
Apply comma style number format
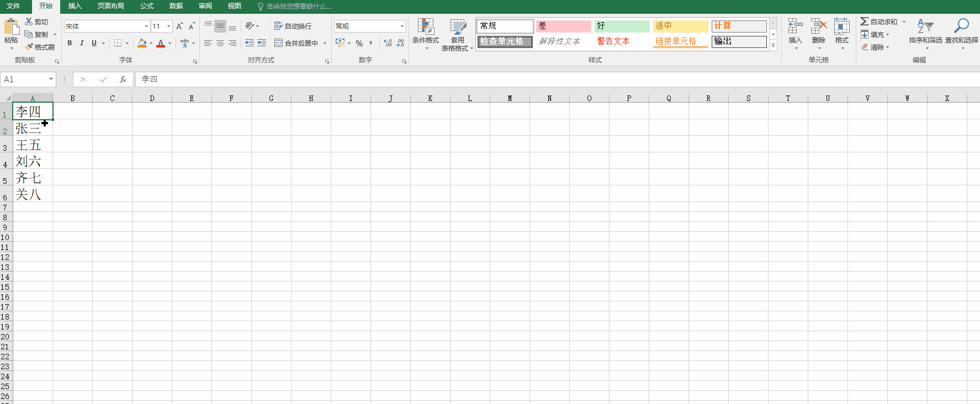371,43
